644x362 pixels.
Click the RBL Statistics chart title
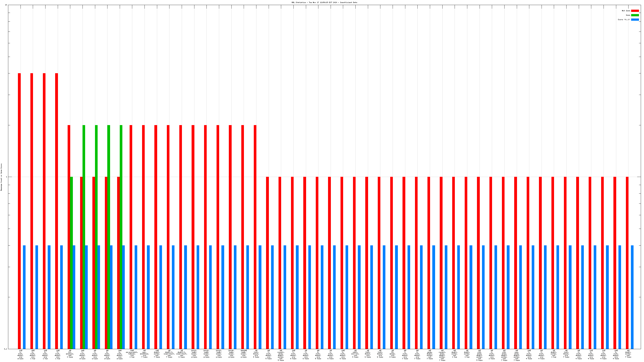tap(324, 2)
